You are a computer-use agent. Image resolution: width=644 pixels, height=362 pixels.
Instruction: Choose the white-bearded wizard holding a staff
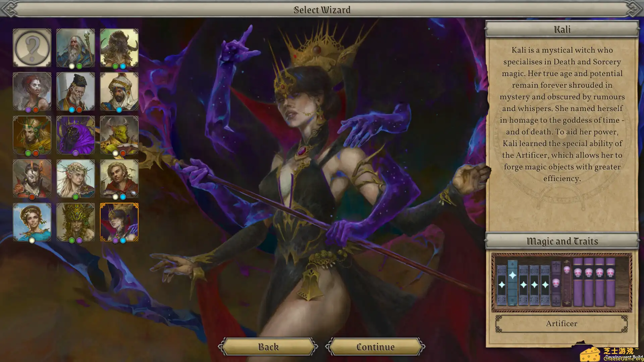click(x=75, y=48)
